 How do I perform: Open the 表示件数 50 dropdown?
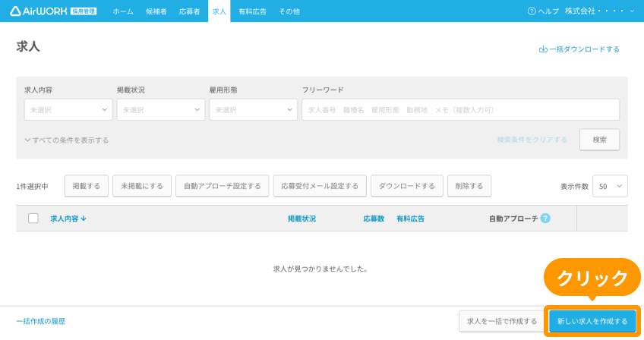[x=610, y=186]
